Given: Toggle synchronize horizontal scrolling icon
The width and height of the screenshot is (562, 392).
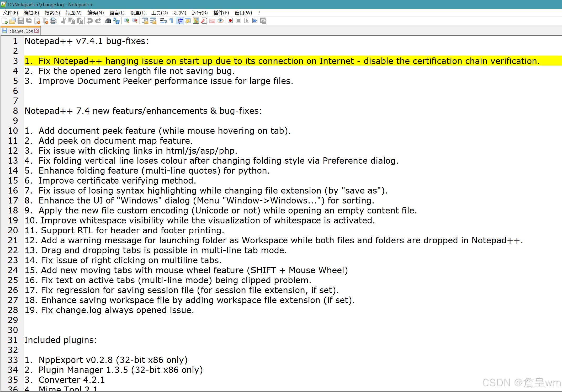Looking at the screenshot, I should pos(153,21).
